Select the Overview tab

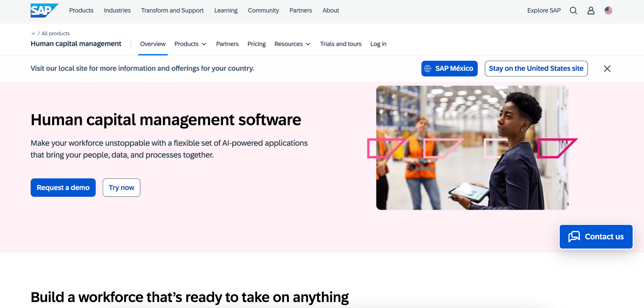[153, 44]
